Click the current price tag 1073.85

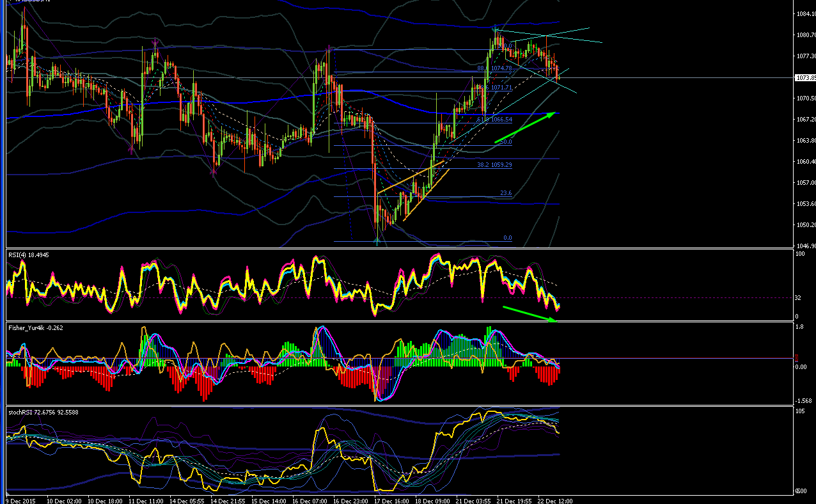(x=804, y=78)
